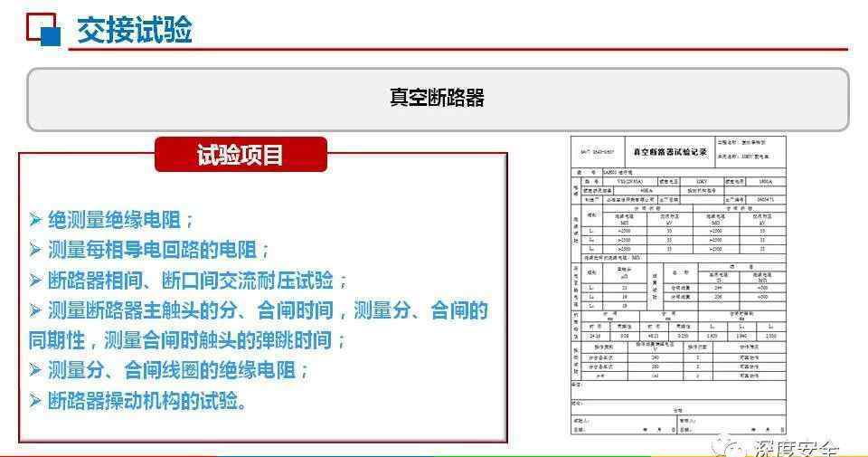Select the 交接试验 slide title
The height and width of the screenshot is (457, 868).
click(x=134, y=30)
